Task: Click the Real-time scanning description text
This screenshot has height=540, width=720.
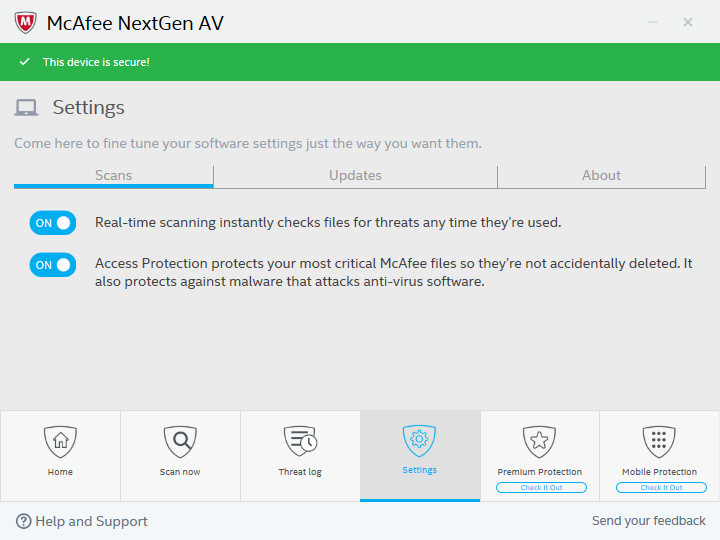Action: tap(328, 222)
